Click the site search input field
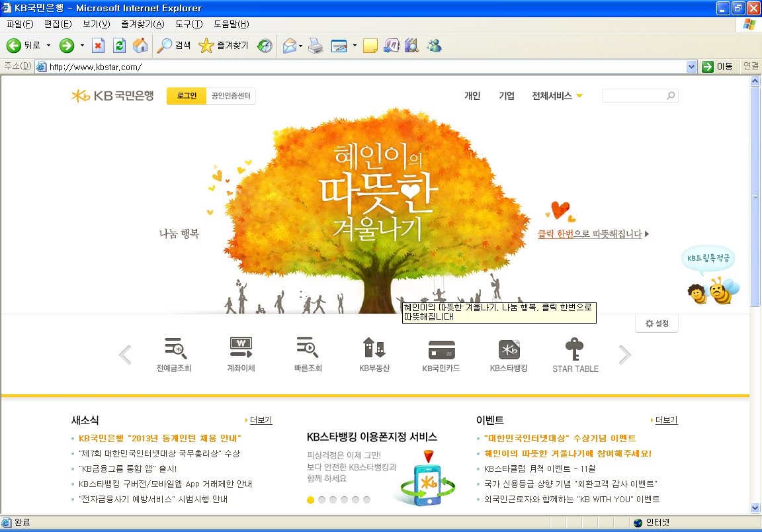The height and width of the screenshot is (532, 762). (x=634, y=96)
